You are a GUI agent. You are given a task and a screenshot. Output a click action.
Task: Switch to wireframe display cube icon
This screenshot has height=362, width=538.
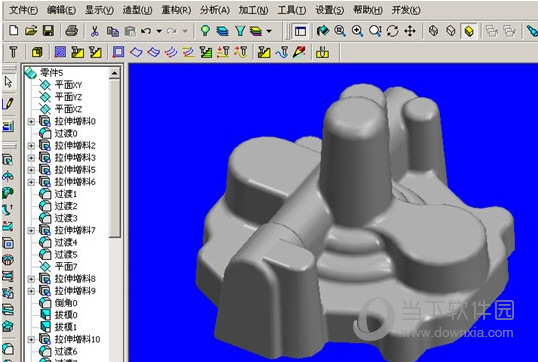coord(433,31)
